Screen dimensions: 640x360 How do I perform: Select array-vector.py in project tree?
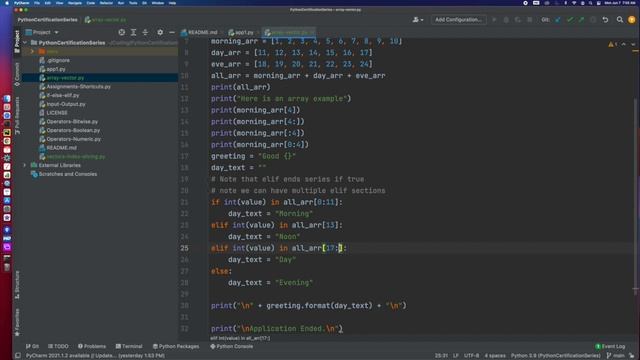62,78
